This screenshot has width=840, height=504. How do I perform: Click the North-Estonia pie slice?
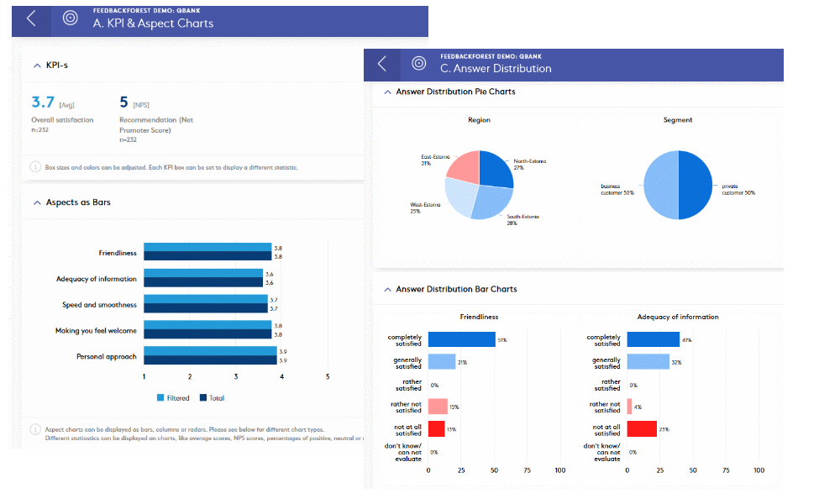496,168
